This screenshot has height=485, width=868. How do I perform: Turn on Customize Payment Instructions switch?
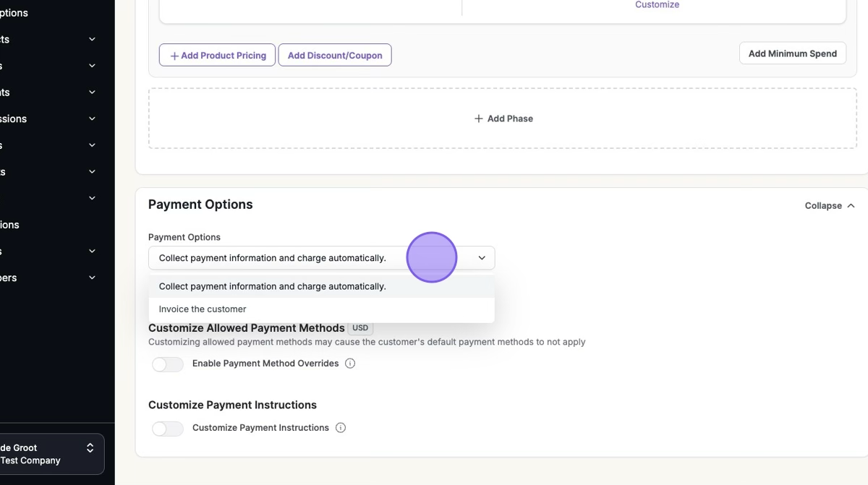pyautogui.click(x=168, y=429)
